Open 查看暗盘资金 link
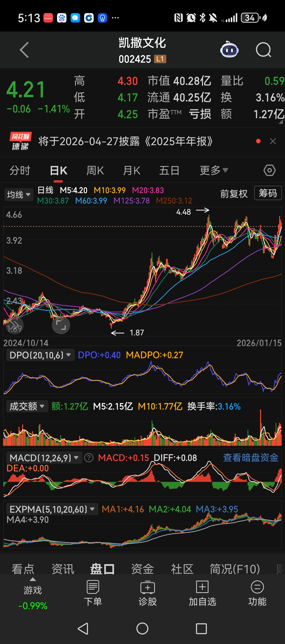285x644 pixels. point(251,457)
